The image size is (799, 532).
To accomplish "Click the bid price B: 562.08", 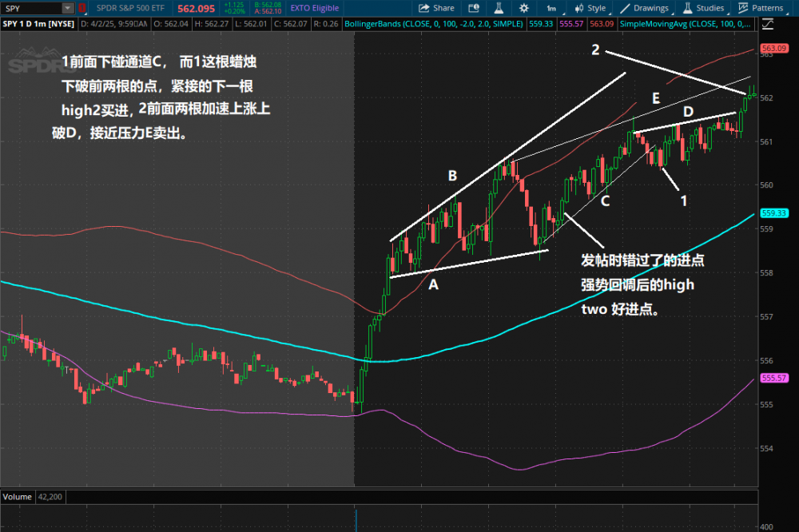I will tap(268, 5).
